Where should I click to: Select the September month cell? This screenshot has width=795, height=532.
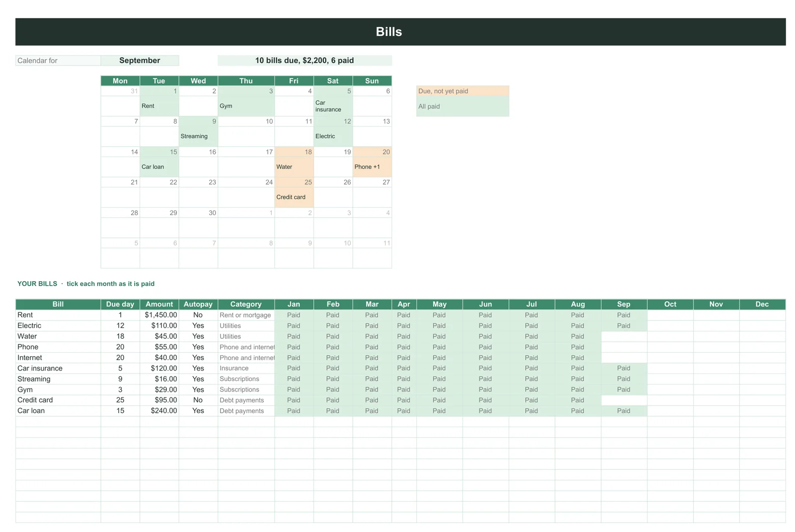tap(140, 61)
